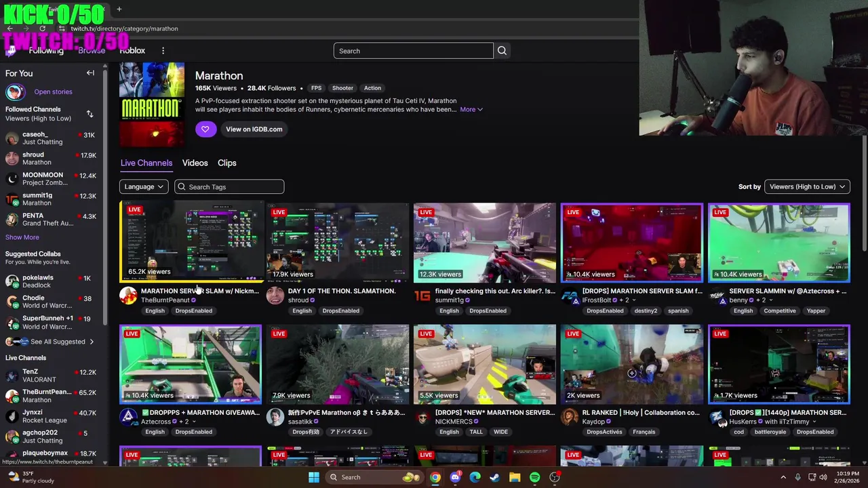Open summit1g stream thumbnail with 12.3K viewers

point(485,243)
